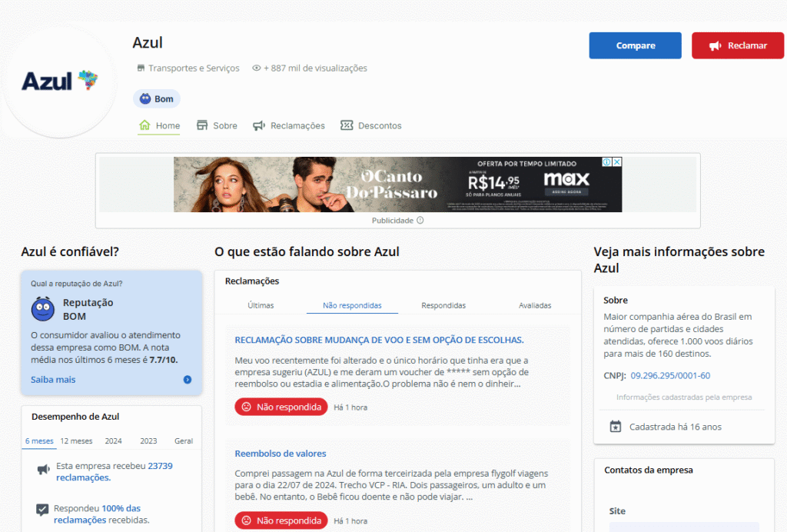Show Respondidas complaints
Viewport: 787px width, 532px height.
point(443,305)
